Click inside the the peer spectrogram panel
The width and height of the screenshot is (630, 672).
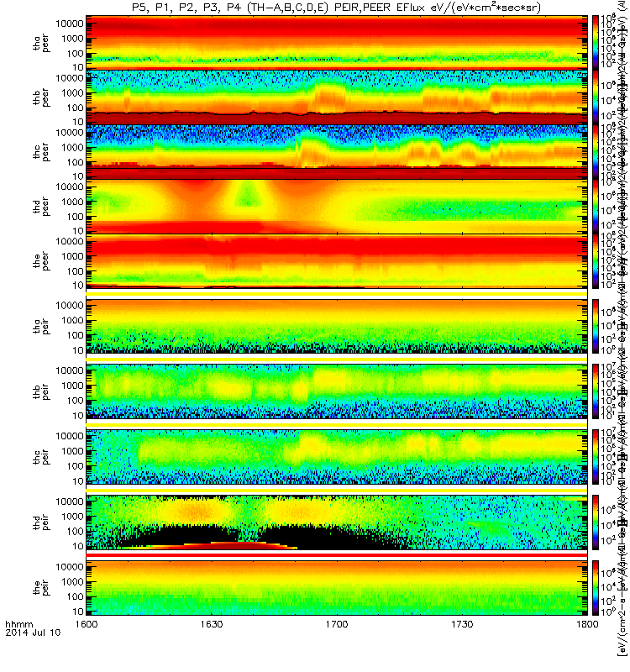(x=337, y=260)
